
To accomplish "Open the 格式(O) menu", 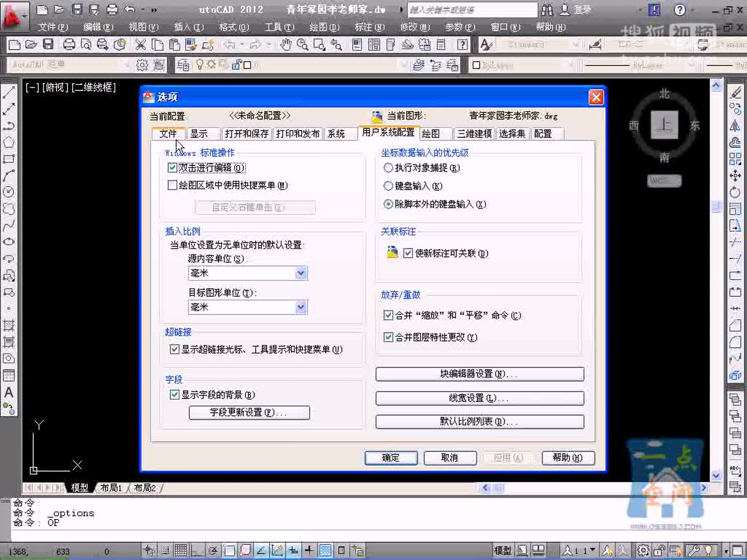I will (x=234, y=27).
